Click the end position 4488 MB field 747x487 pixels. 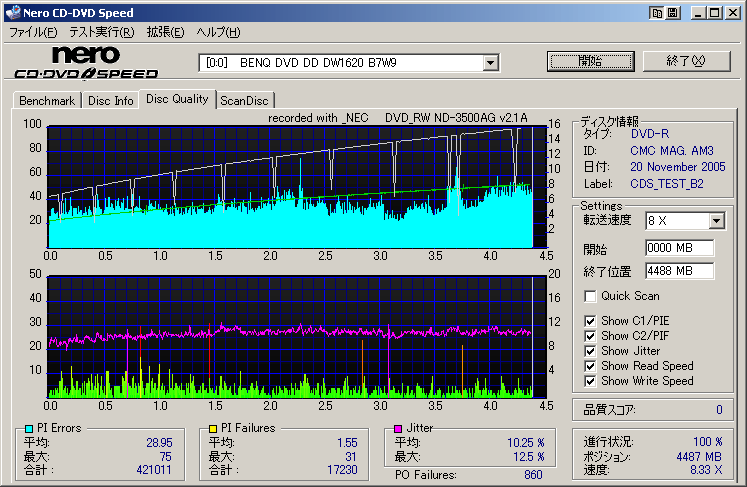coord(680,271)
